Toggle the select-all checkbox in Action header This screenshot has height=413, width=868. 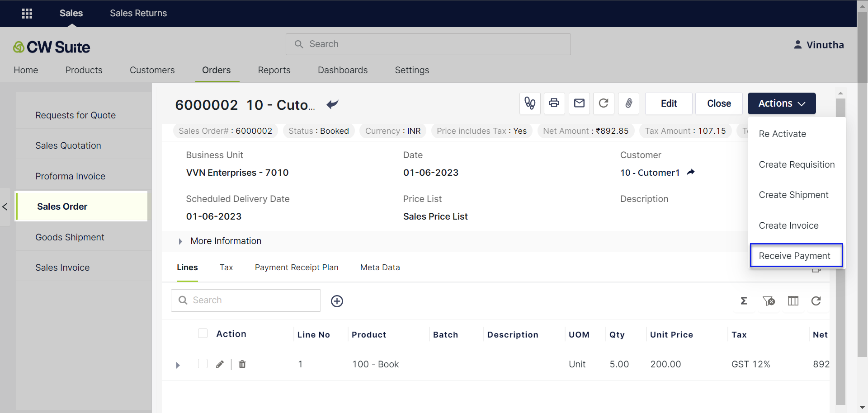pyautogui.click(x=203, y=333)
